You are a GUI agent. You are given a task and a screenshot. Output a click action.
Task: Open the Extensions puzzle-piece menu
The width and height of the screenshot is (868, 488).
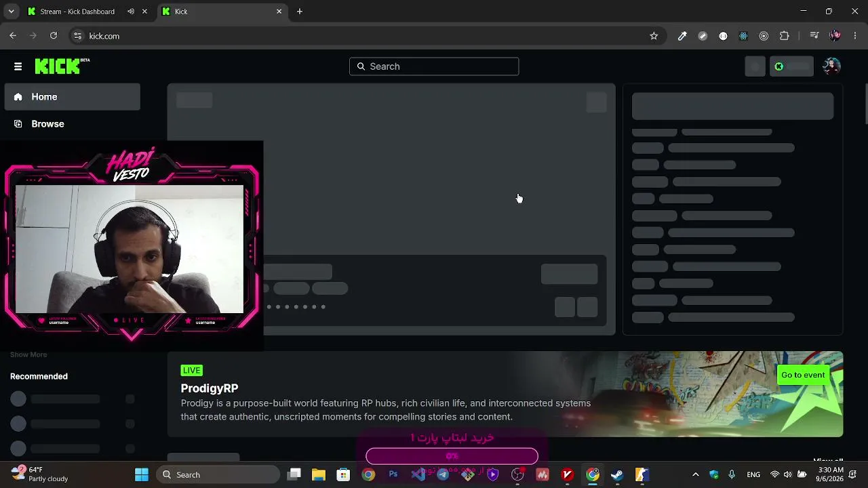point(785,36)
